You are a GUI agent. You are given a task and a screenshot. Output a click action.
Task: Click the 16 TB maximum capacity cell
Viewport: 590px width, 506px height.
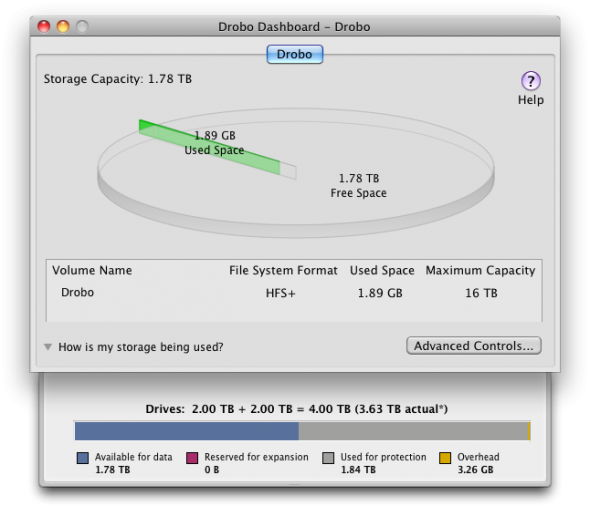click(481, 293)
